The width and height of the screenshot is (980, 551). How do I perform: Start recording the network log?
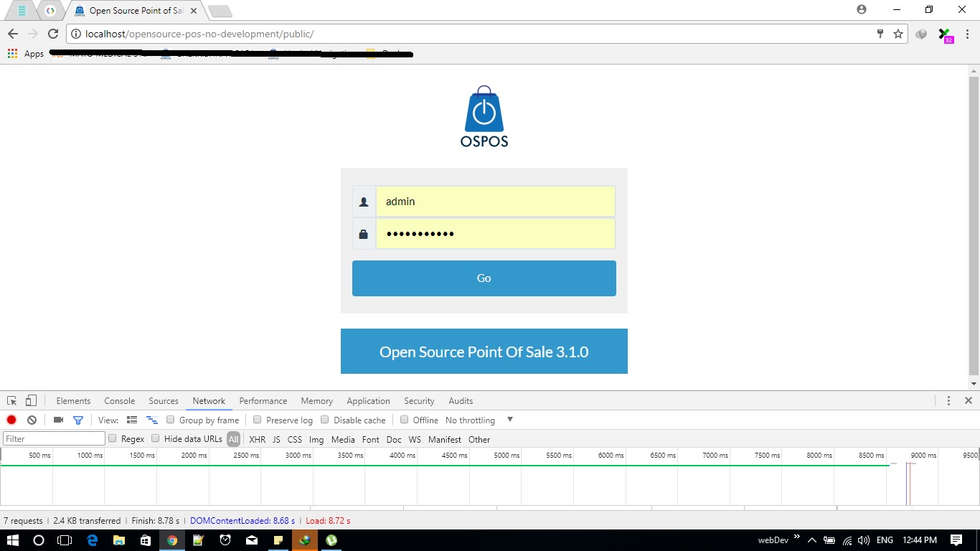(x=11, y=420)
